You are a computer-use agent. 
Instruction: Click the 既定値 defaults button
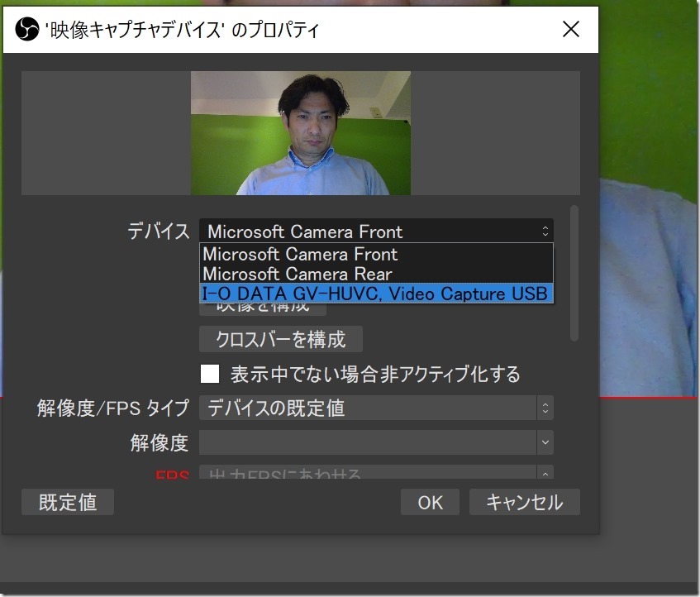pyautogui.click(x=68, y=502)
